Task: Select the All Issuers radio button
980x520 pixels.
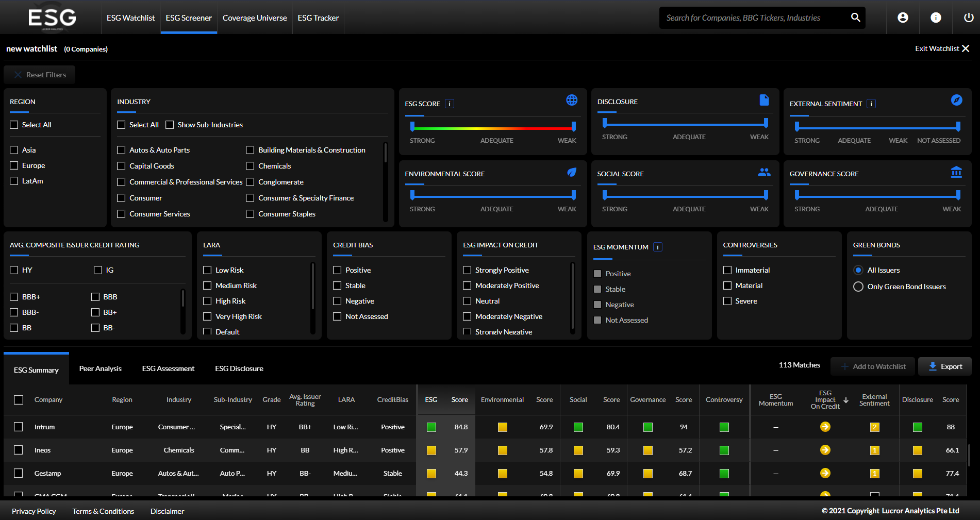Action: (x=858, y=270)
